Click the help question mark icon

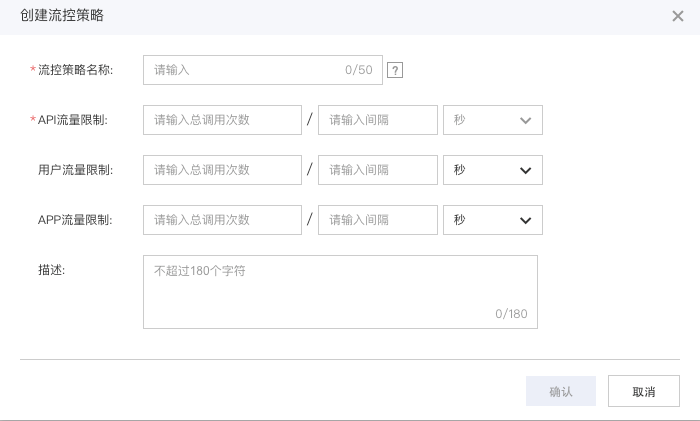(x=395, y=70)
